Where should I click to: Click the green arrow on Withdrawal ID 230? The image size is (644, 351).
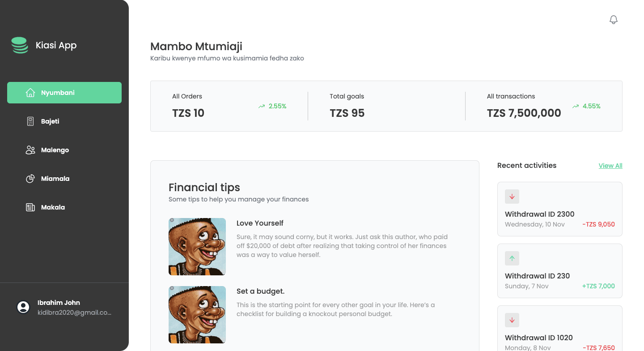pyautogui.click(x=512, y=258)
